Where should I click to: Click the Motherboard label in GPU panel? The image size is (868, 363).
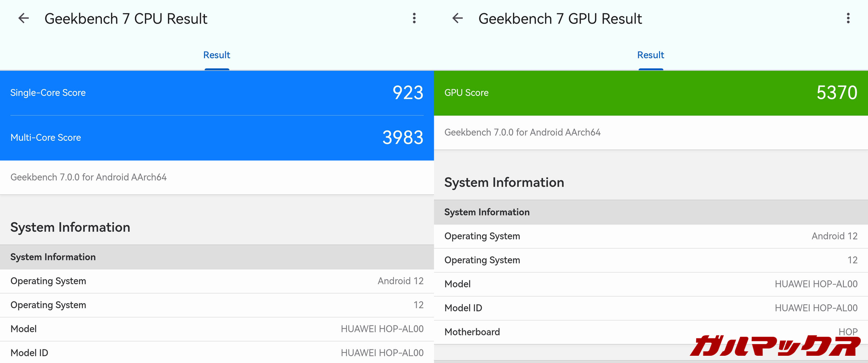(472, 332)
